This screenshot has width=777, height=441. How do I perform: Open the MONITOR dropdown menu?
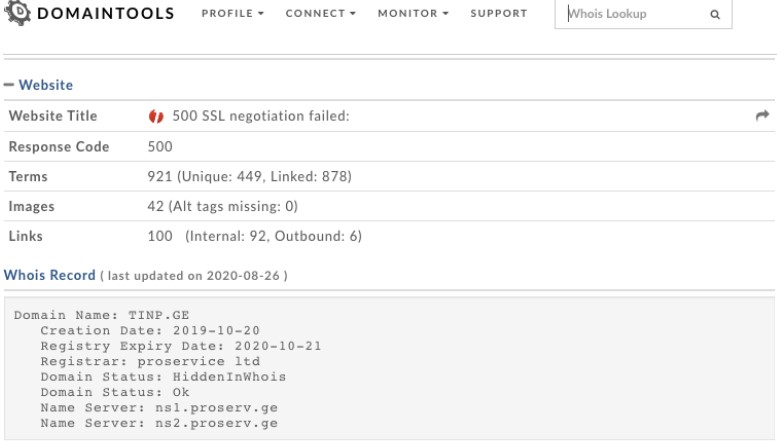click(414, 15)
